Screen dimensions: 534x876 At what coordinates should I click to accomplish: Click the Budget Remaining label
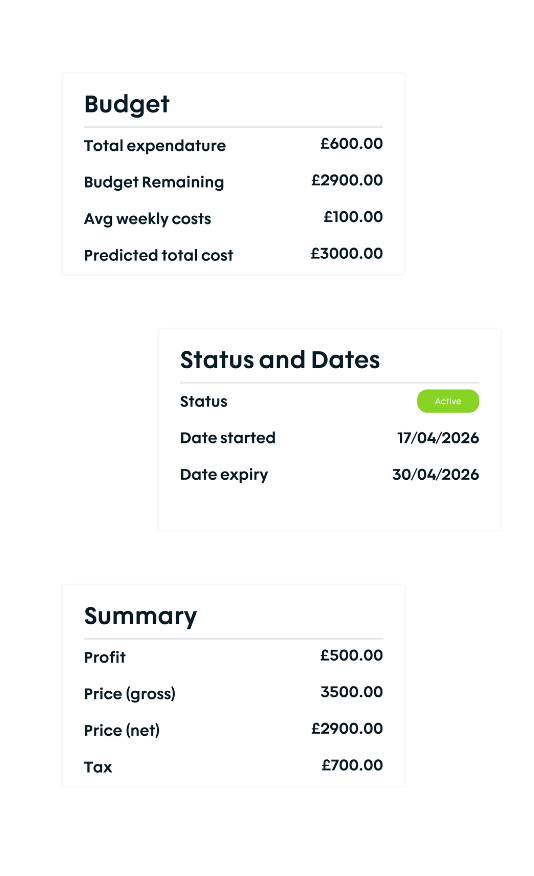point(154,182)
